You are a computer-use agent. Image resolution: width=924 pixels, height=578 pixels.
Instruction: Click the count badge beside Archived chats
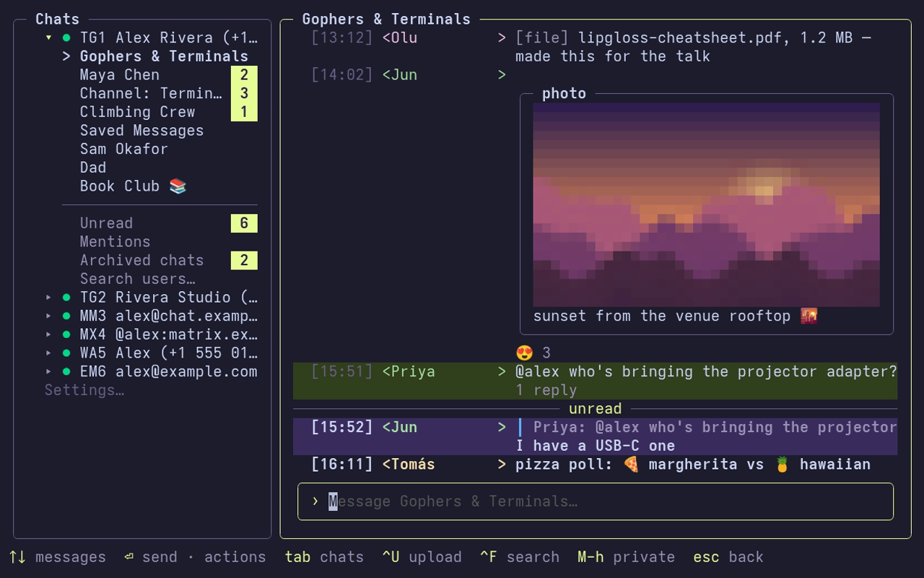tap(244, 260)
